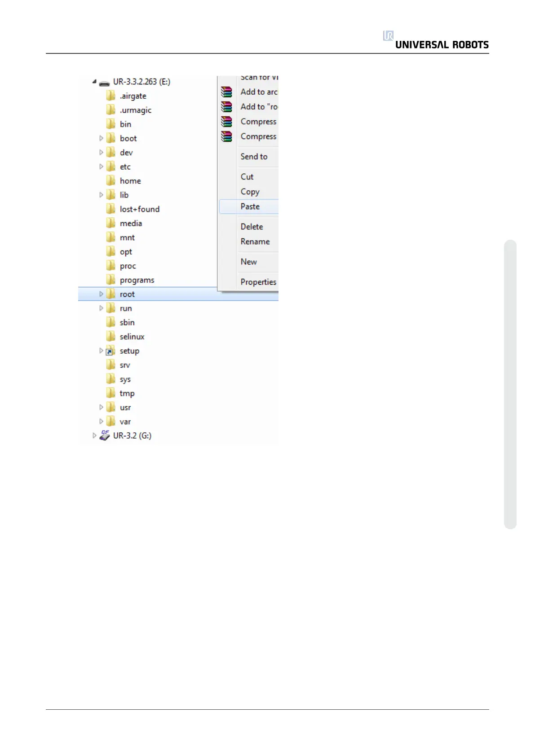Viewport: 535px width, 756px height.
Task: Select the UR-3.3.2.263 (E:) drive label
Action: click(x=141, y=82)
